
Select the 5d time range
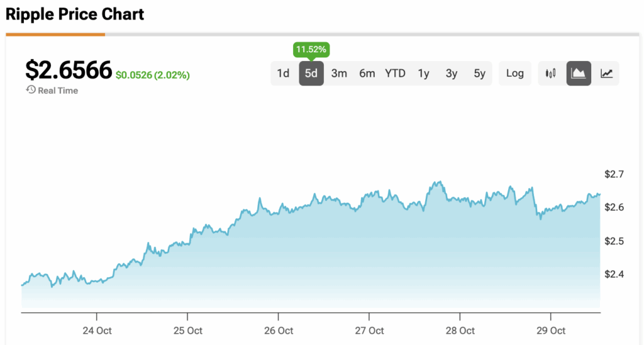pyautogui.click(x=311, y=73)
